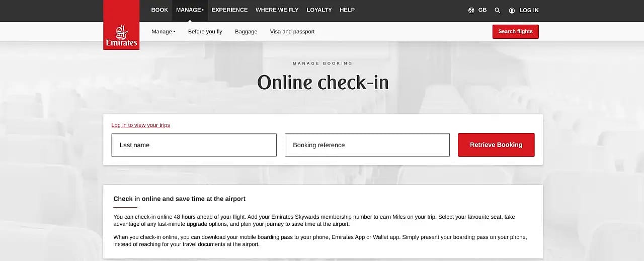Open the EXPERIENCE menu
The width and height of the screenshot is (644, 261).
tap(229, 10)
